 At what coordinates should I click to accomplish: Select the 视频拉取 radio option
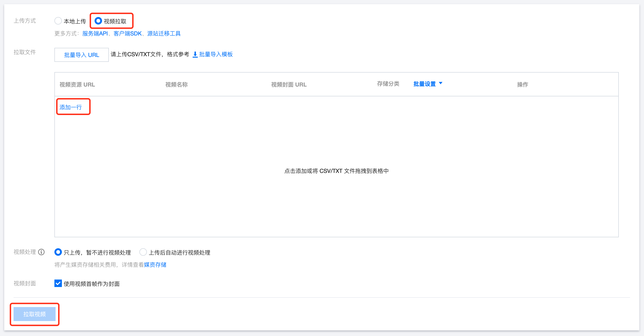98,21
